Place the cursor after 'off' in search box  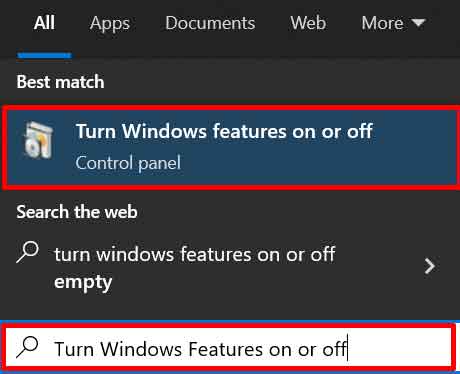point(347,348)
